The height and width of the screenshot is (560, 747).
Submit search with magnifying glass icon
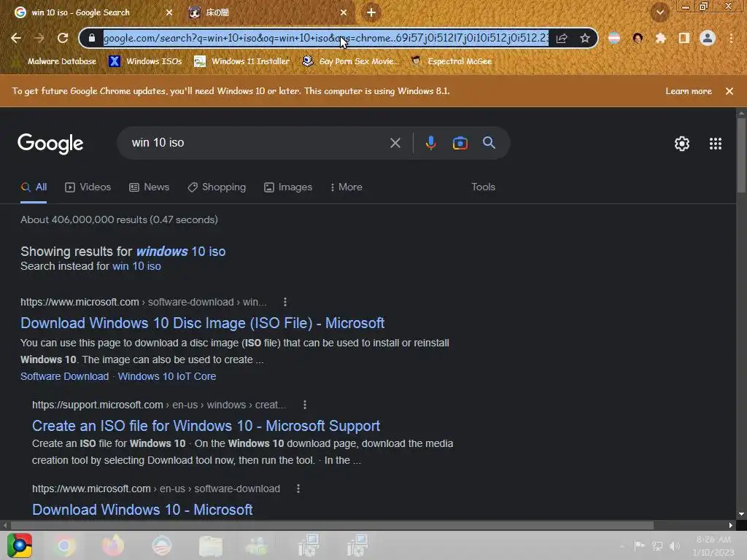[x=489, y=142]
